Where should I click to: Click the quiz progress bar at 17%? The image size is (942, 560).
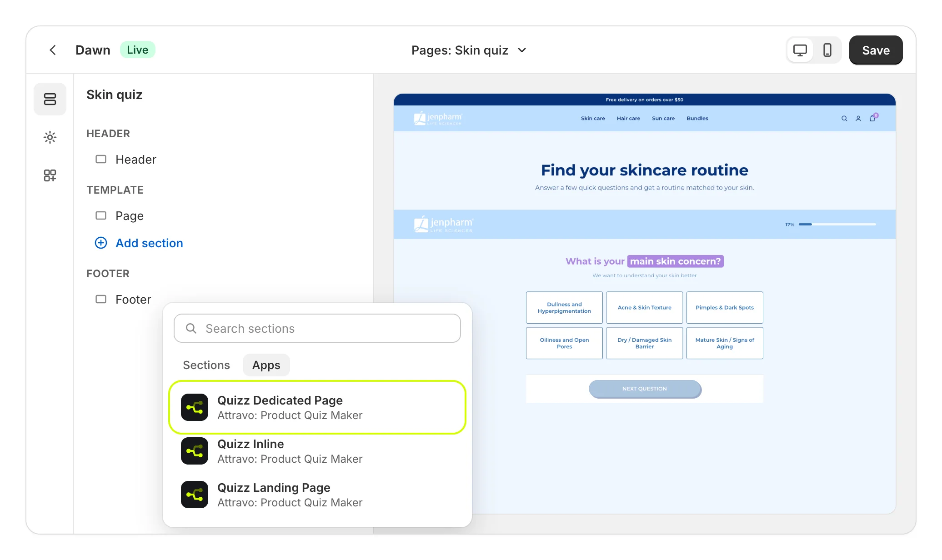pos(837,224)
